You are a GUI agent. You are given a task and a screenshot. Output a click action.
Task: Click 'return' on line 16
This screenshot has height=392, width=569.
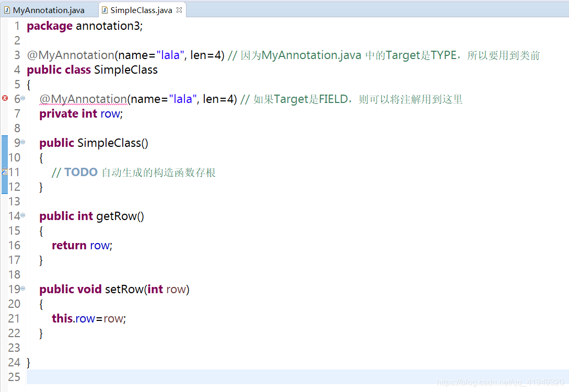pos(69,246)
